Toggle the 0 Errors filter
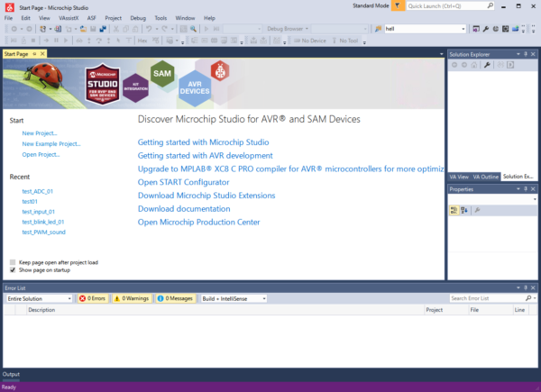Viewport: 541px width, 392px height. (92, 298)
